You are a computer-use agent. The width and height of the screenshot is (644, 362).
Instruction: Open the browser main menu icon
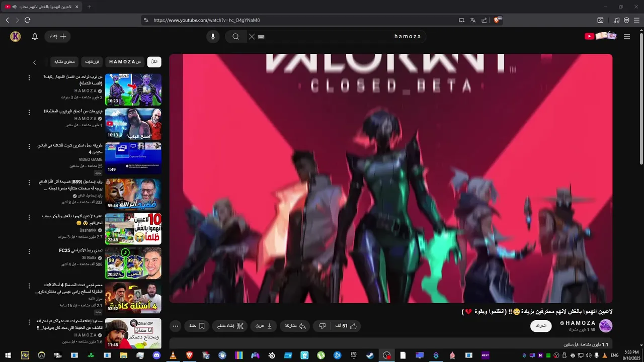[x=636, y=20]
